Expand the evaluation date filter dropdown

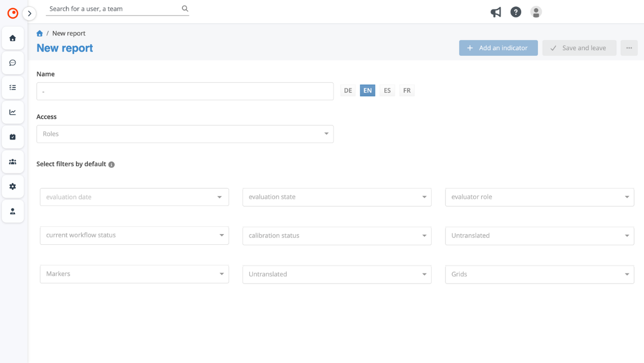(x=134, y=197)
